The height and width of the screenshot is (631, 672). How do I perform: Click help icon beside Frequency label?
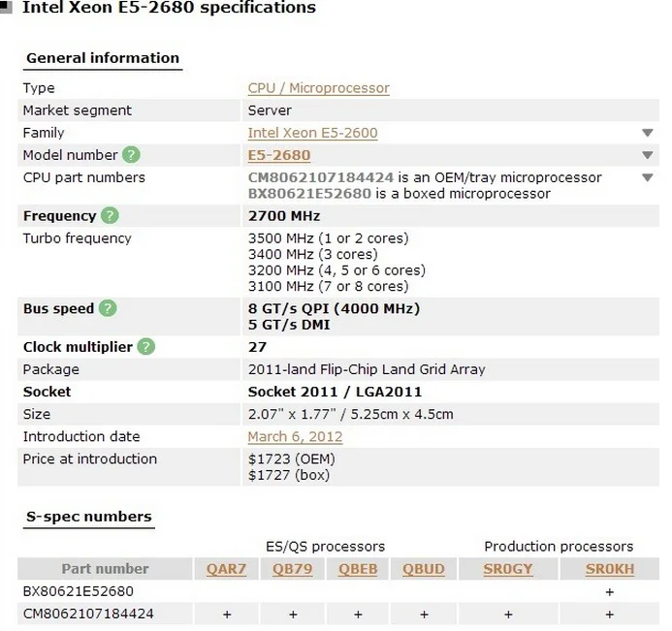coord(110,216)
